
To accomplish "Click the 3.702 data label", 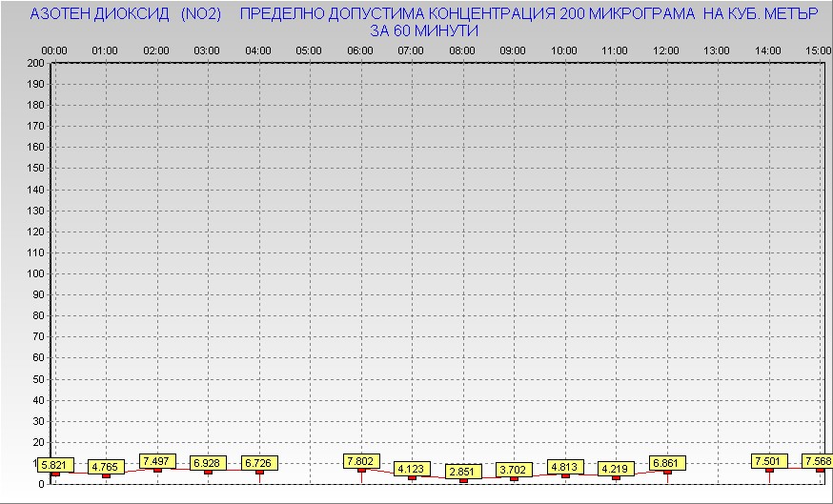I will coord(515,470).
